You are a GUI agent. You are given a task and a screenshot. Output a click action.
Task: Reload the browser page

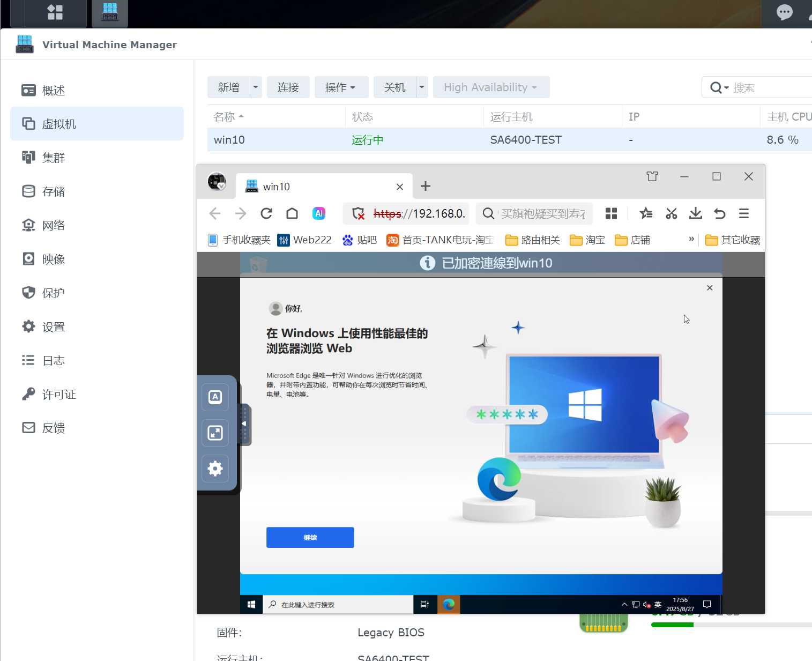click(x=266, y=213)
